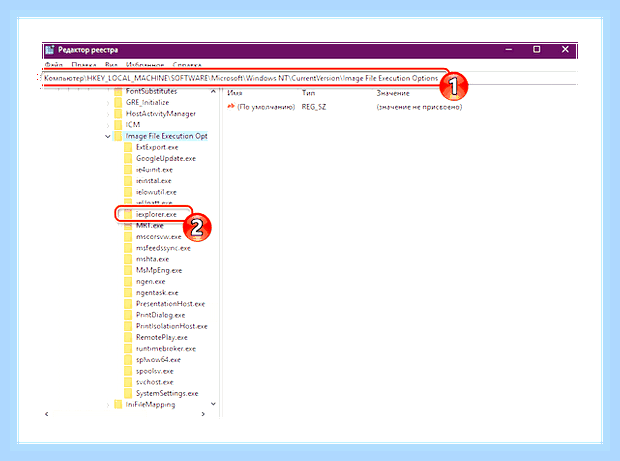Select the mshta.exe key label
620x461 pixels.
[x=152, y=259]
